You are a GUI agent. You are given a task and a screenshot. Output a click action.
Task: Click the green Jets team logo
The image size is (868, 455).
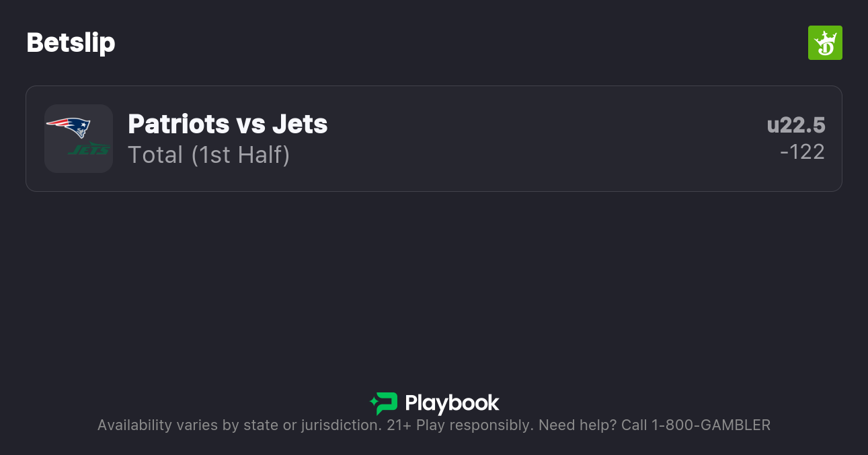89,149
